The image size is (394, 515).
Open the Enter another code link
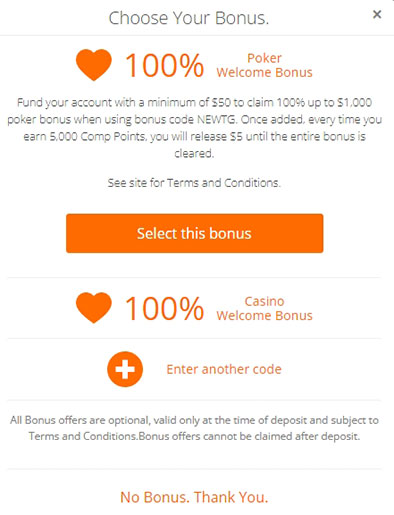[x=224, y=369]
